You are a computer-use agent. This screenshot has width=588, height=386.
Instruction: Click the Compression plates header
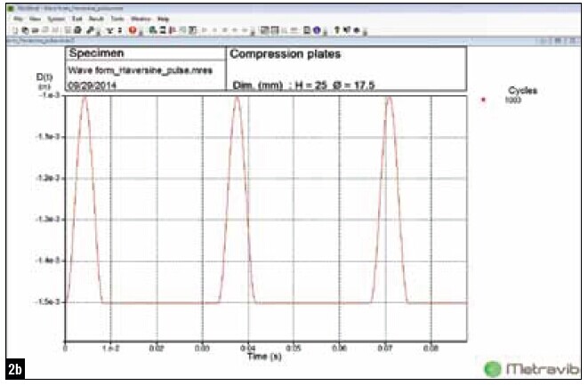click(x=274, y=53)
